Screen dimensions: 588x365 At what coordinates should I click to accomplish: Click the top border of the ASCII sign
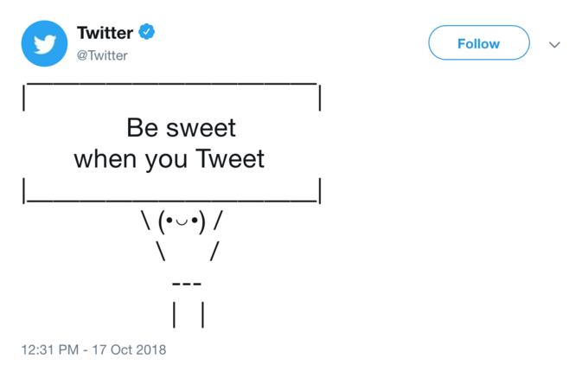tap(171, 83)
